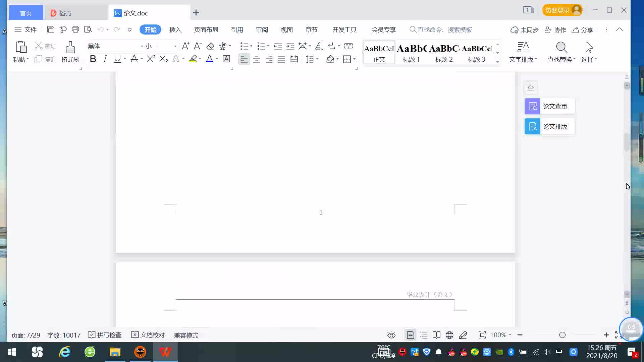Click the search commands input field
The height and width of the screenshot is (362, 644).
tap(444, 29)
